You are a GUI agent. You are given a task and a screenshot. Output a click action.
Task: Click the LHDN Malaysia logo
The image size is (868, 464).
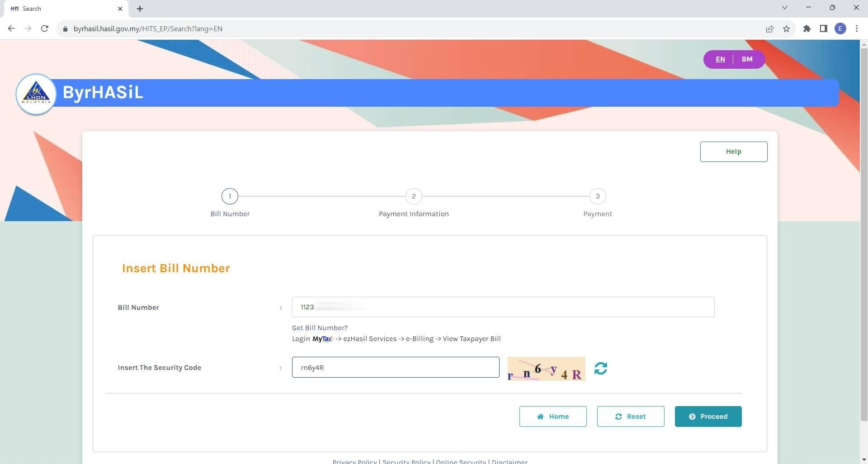36,94
